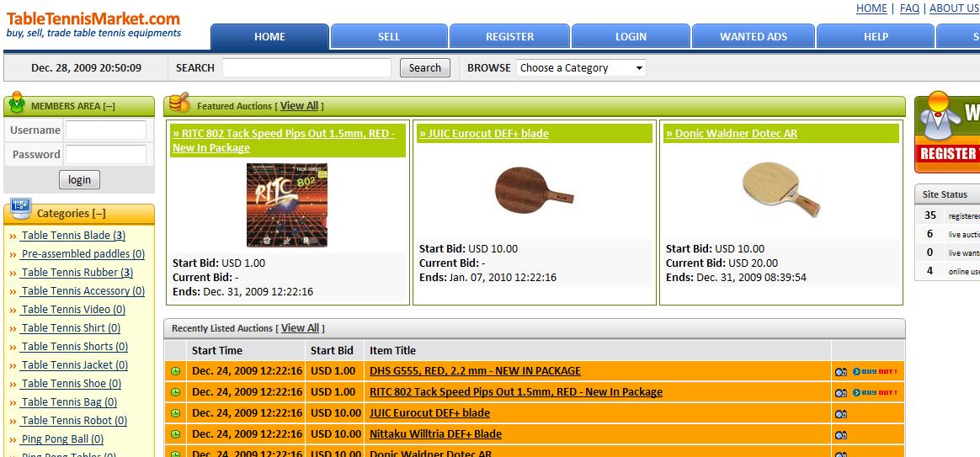
Task: Click the clock icon in Nittaku Willtria row
Action: 176,434
